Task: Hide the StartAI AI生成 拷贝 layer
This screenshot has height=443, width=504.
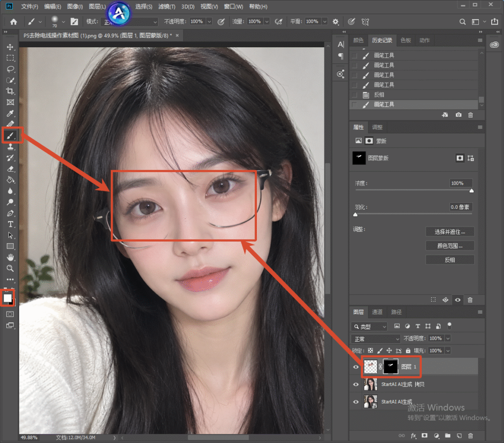Action: 356,384
